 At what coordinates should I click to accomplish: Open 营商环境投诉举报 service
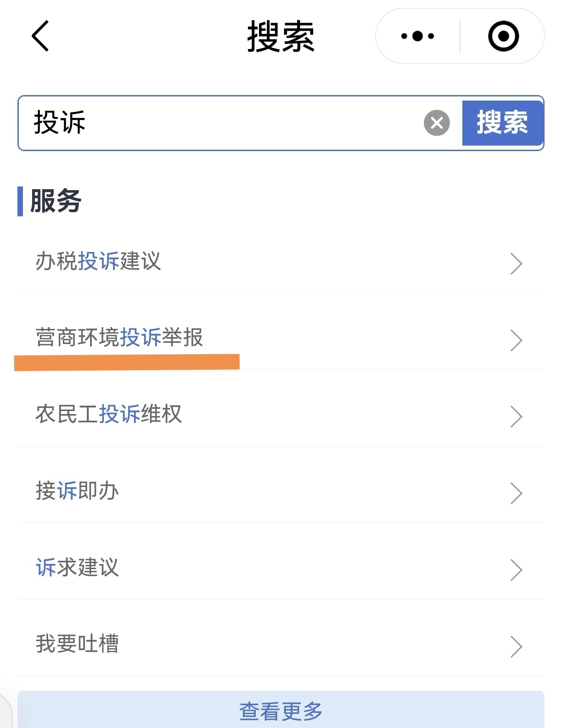tap(281, 339)
